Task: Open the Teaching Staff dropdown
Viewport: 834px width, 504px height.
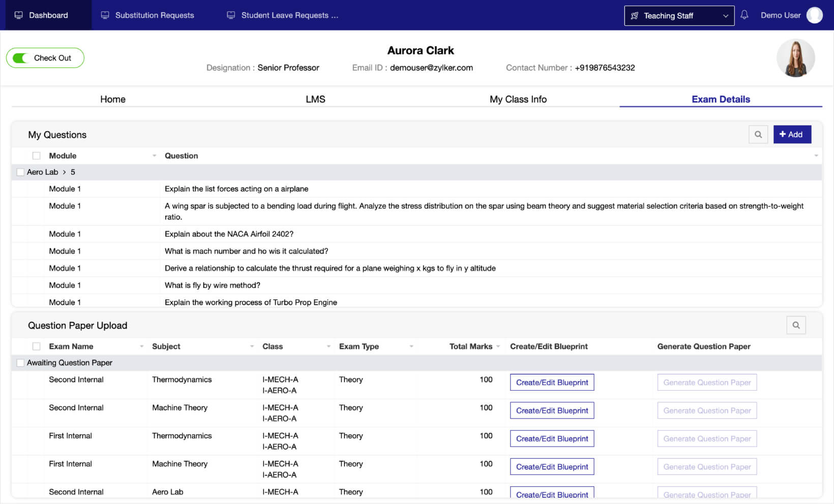Action: pos(679,16)
